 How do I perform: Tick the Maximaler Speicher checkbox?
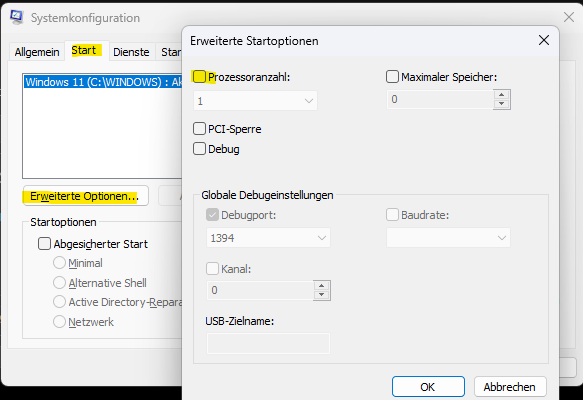[392, 77]
